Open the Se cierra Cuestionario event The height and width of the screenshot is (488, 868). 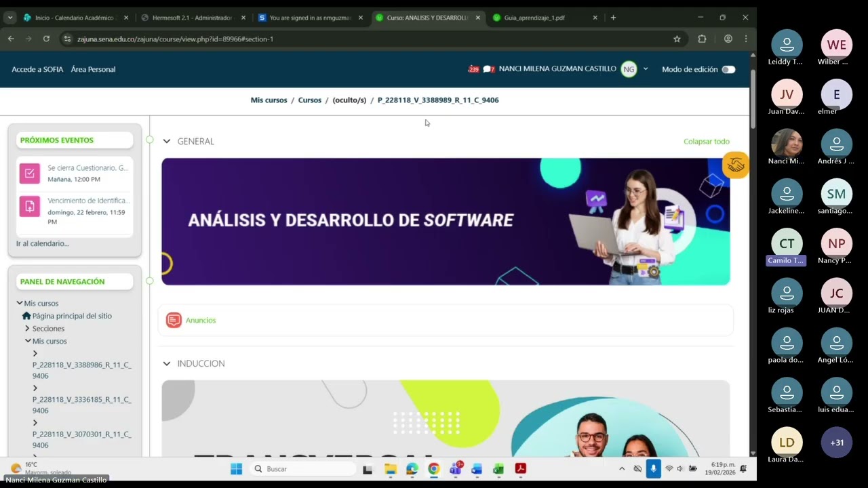pyautogui.click(x=87, y=167)
